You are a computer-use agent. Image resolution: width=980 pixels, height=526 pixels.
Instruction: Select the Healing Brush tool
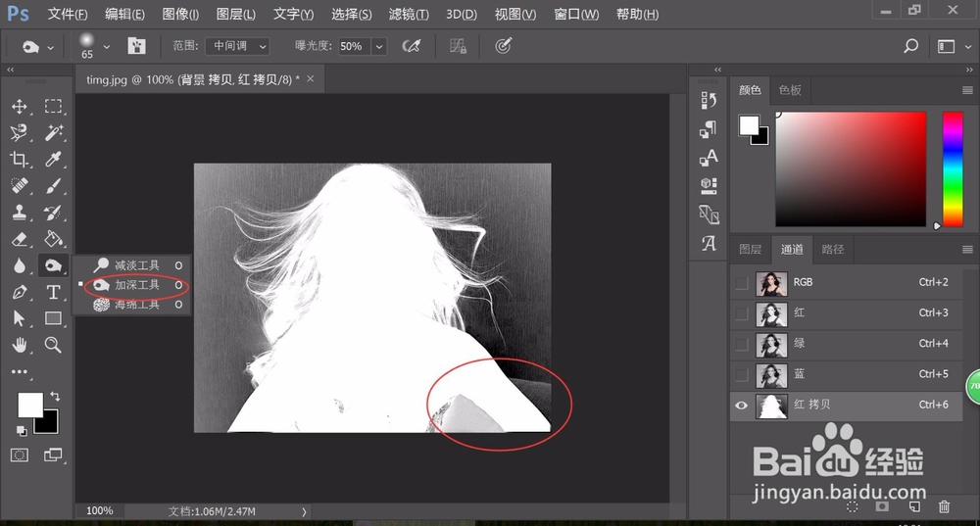point(20,185)
